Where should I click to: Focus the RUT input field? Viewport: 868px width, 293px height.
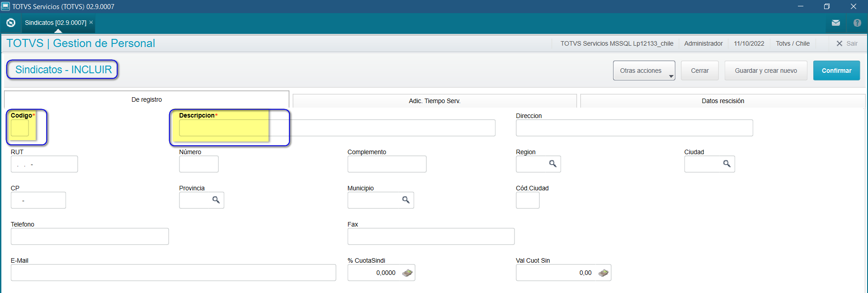click(44, 164)
